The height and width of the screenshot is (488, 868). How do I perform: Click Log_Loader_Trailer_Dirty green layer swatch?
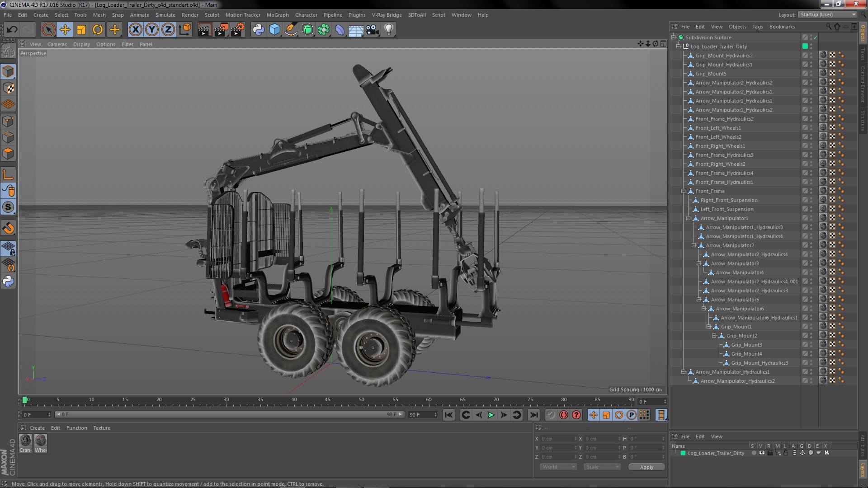(805, 46)
